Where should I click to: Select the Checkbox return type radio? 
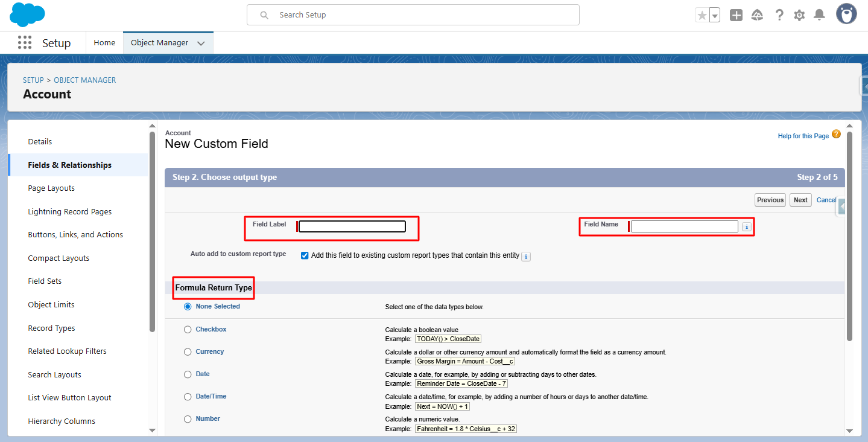188,330
